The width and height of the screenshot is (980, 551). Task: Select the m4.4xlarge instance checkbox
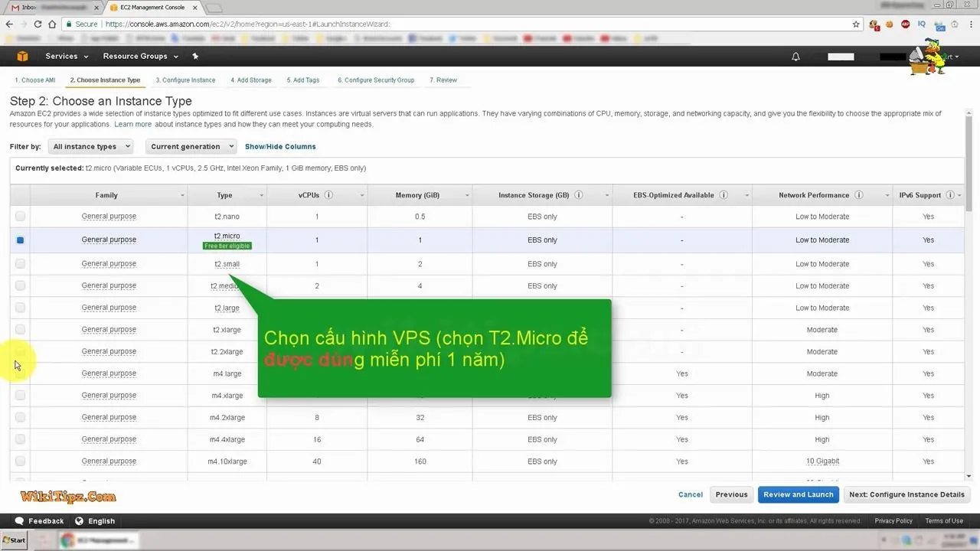tap(20, 439)
